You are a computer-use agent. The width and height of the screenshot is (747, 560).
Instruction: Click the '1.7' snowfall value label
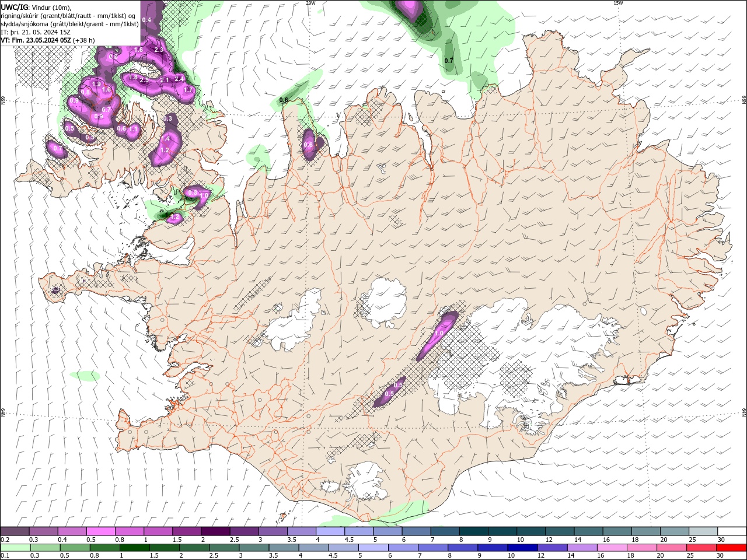tap(188, 90)
